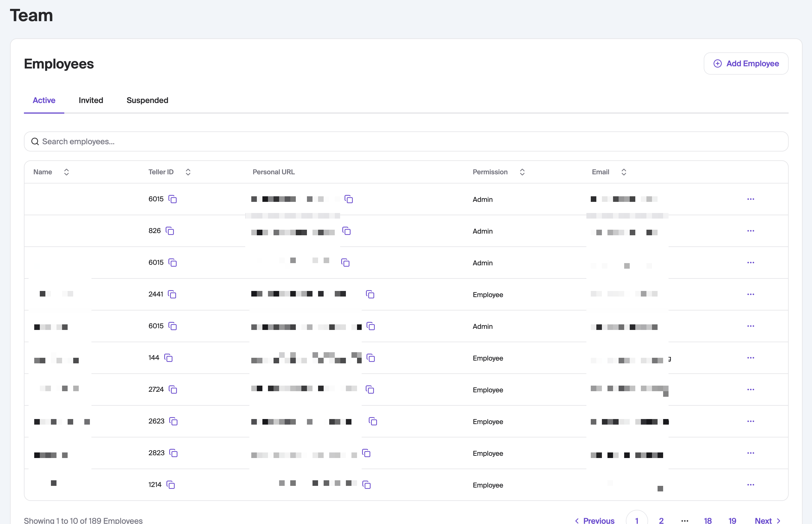Switch to the Suspended tab

pyautogui.click(x=147, y=101)
